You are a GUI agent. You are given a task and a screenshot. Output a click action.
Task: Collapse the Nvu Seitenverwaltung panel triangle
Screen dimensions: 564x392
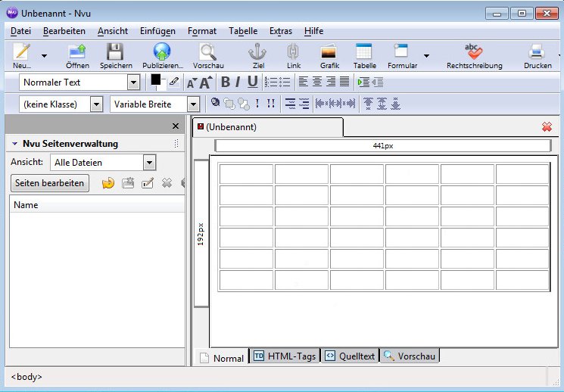14,144
